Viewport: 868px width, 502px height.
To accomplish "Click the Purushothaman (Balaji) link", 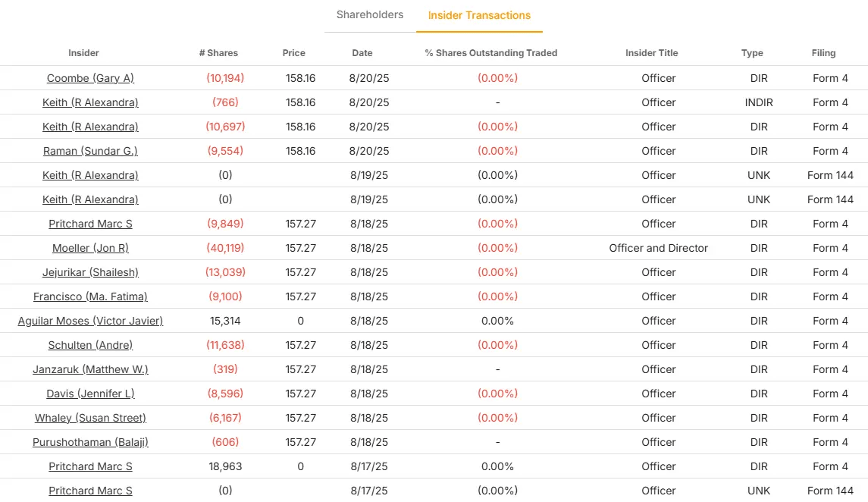I will pos(90,442).
